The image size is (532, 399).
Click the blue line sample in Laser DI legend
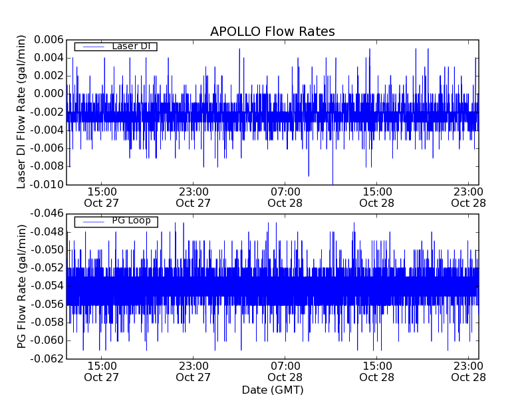tap(94, 47)
